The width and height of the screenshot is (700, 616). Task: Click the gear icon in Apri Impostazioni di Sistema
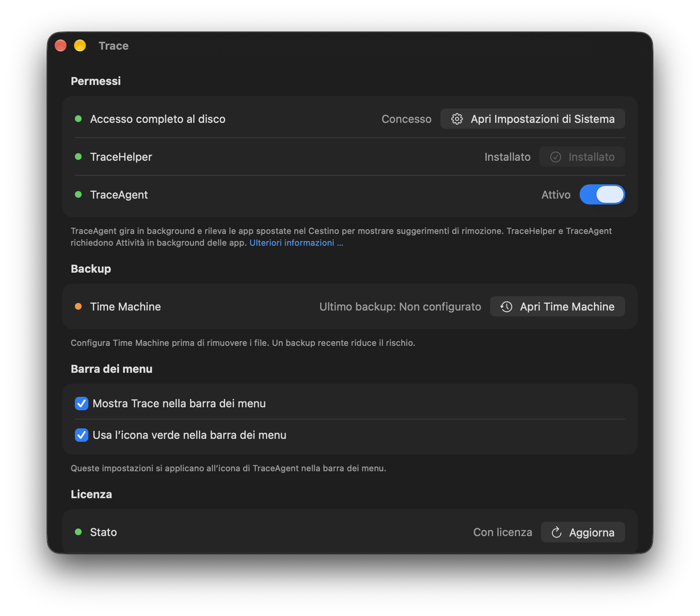(x=457, y=119)
